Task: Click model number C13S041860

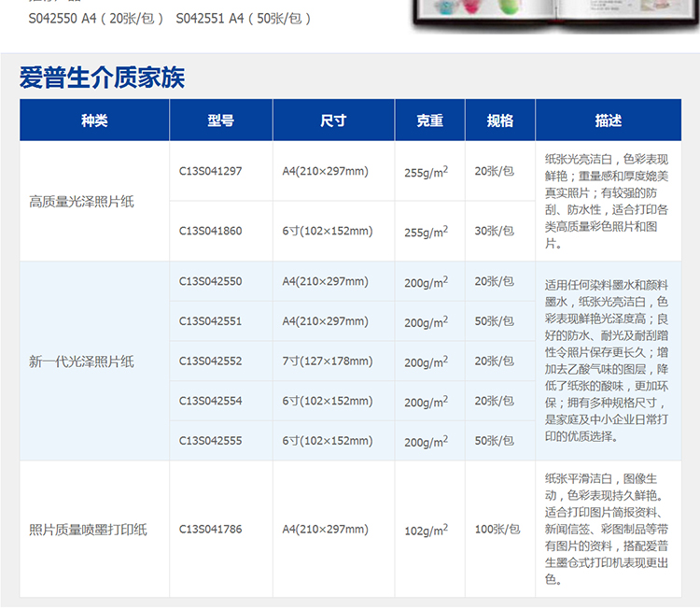Action: 210,231
